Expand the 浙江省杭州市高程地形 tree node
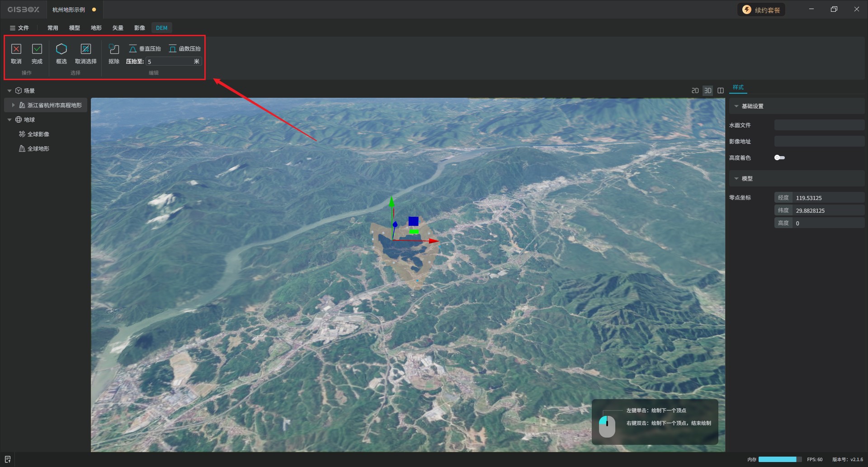Image resolution: width=868 pixels, height=467 pixels. click(x=13, y=105)
